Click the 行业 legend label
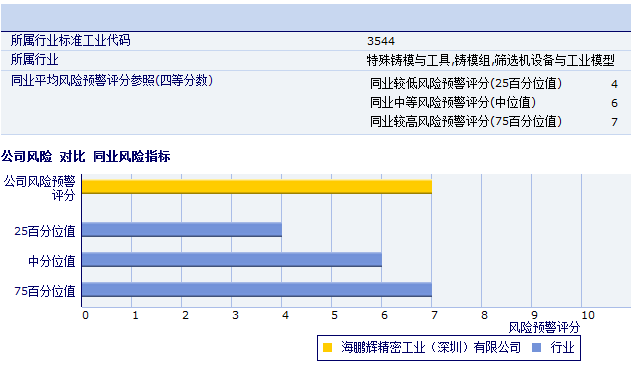Viewport: 643px width, 371px height. click(x=562, y=348)
